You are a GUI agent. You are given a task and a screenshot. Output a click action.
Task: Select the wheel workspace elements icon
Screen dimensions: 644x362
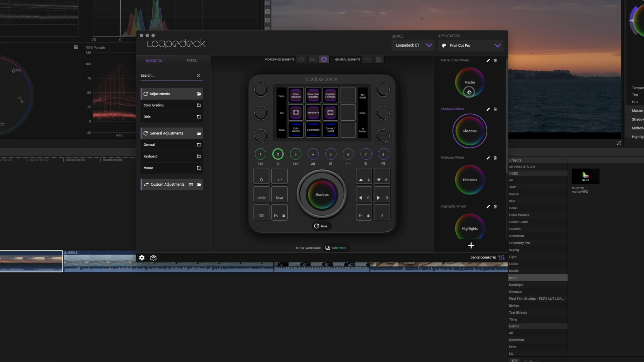[324, 59]
